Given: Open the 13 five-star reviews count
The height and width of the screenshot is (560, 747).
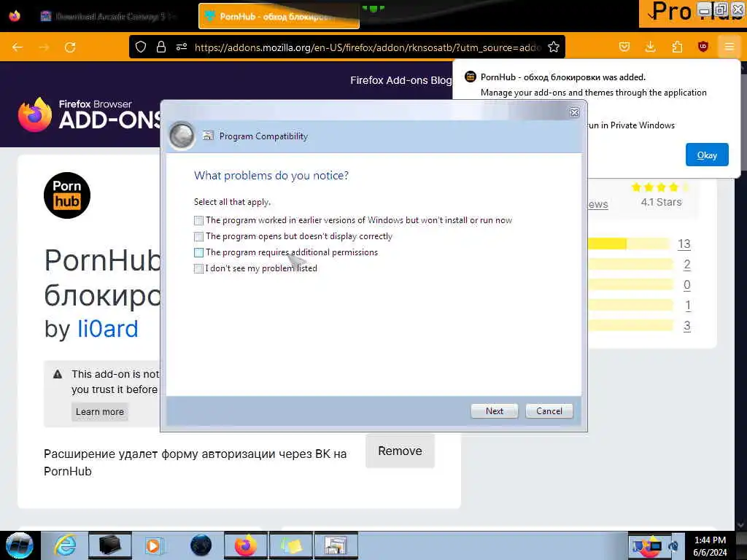Looking at the screenshot, I should pyautogui.click(x=684, y=244).
